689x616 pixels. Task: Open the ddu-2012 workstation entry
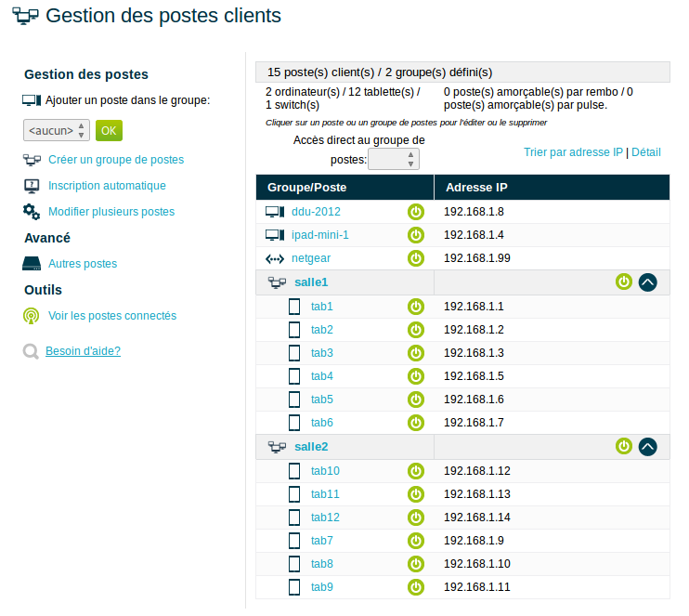[x=316, y=212]
